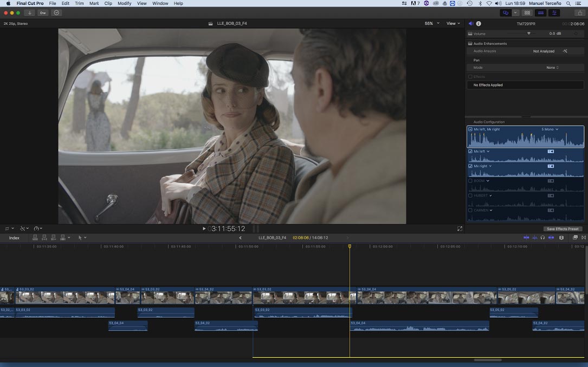Open background tasks checkmark icon
This screenshot has width=588, height=367.
tap(56, 13)
